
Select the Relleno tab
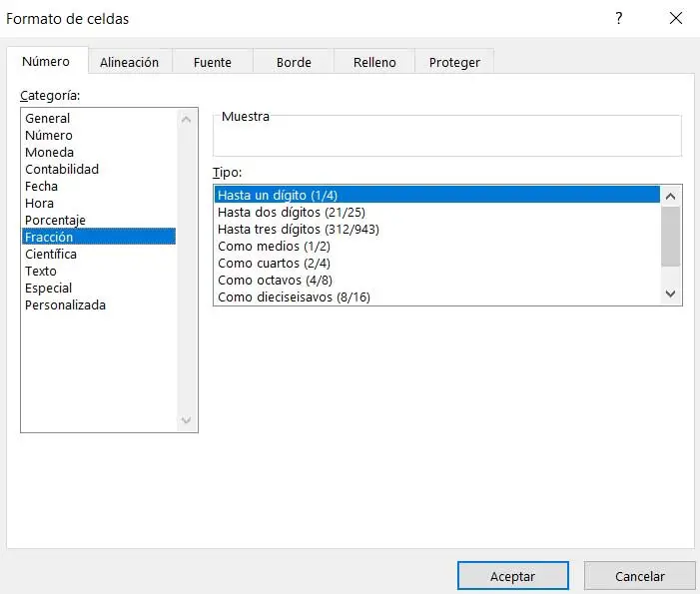tap(374, 62)
